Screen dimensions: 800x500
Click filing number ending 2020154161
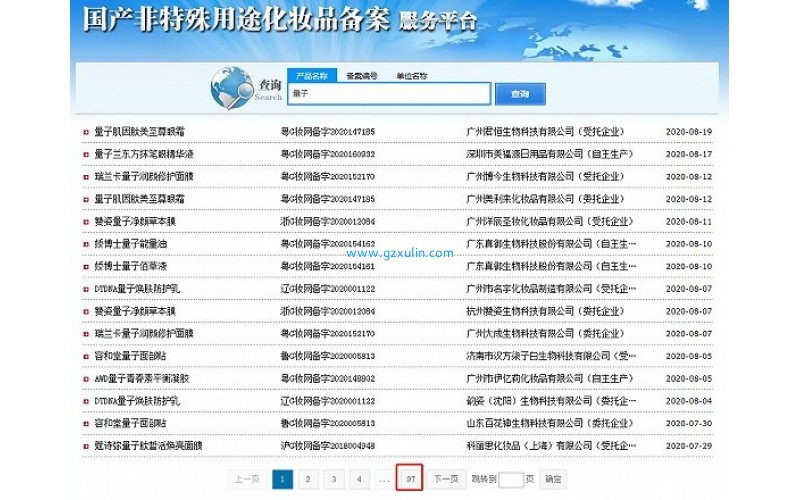(328, 266)
